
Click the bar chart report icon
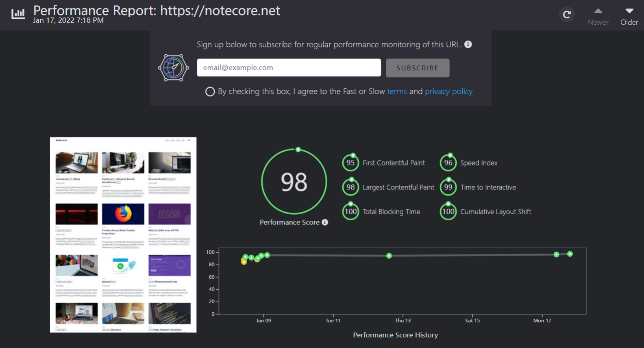(x=18, y=14)
